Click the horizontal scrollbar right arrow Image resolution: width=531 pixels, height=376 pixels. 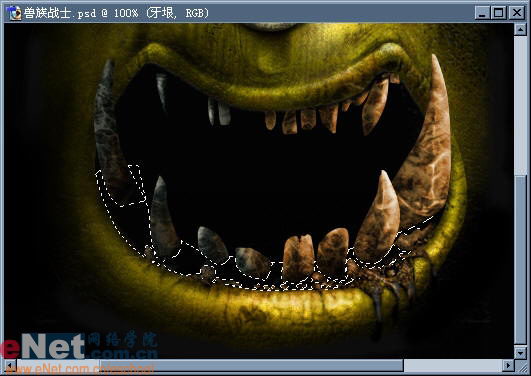508,365
